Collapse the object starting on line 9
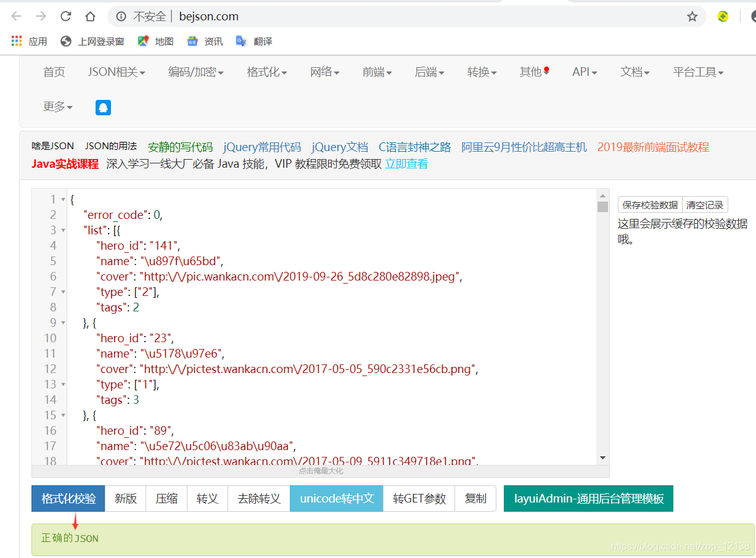The width and height of the screenshot is (756, 558). pos(64,323)
